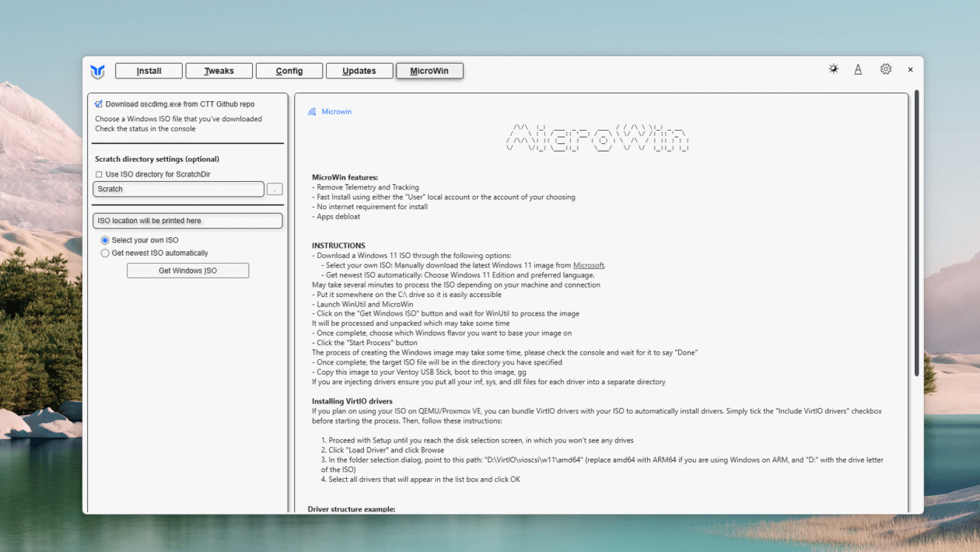The image size is (980, 552).
Task: Close the WinUtil window
Action: point(910,69)
